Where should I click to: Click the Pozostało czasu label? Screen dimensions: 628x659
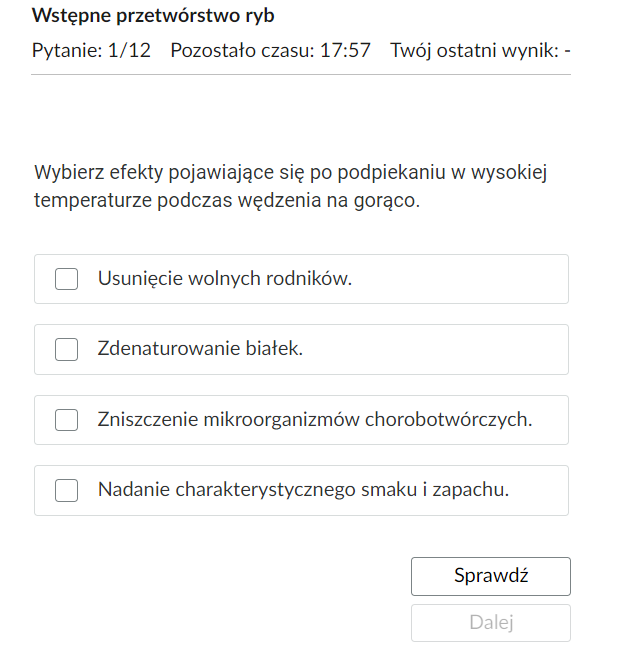[243, 50]
